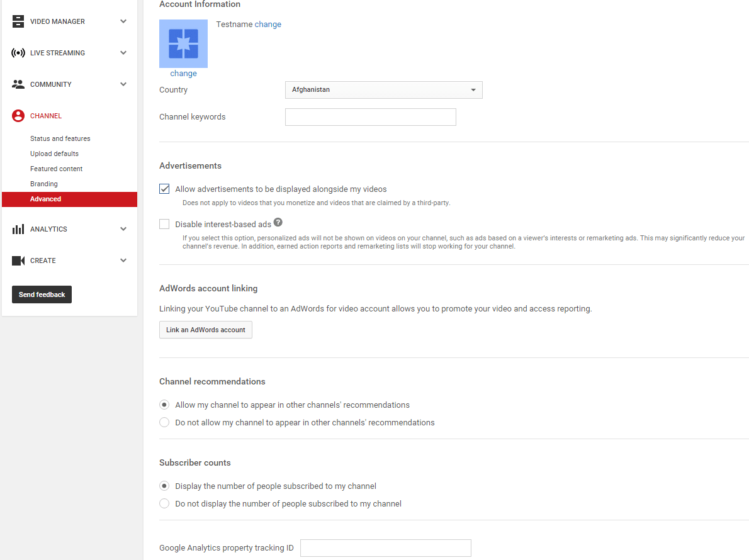The height and width of the screenshot is (560, 749).
Task: Open the Channel section via its person icon
Action: click(x=18, y=115)
